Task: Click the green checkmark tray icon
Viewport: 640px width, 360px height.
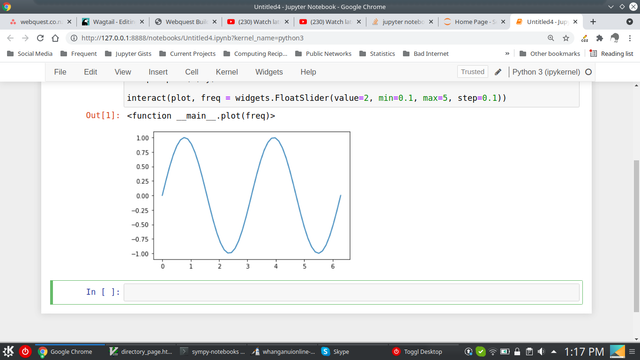Action: 481,351
